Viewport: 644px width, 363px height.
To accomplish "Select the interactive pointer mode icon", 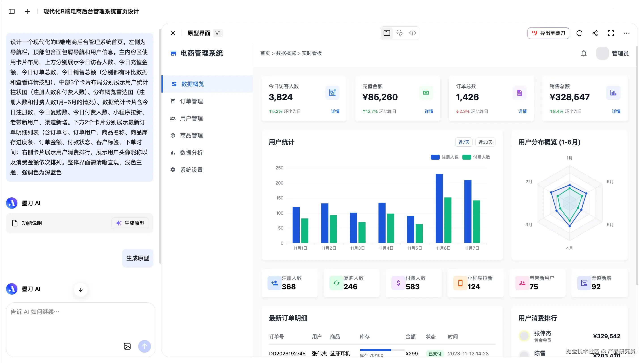I will tap(400, 33).
